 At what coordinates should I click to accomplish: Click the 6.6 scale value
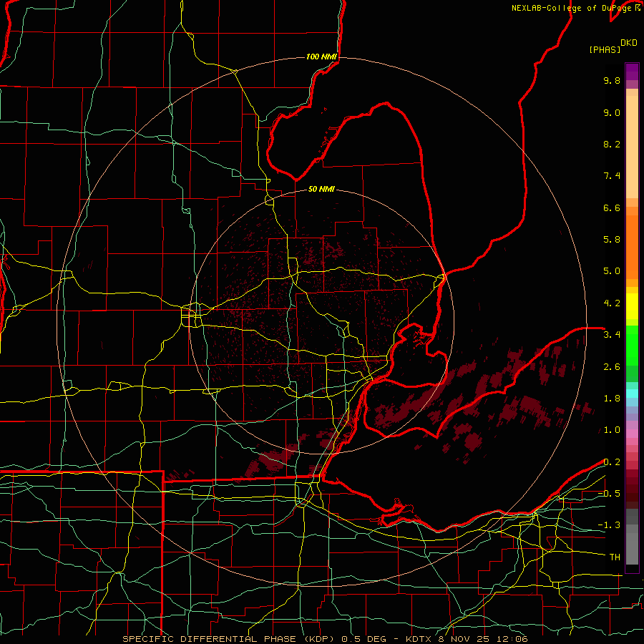(612, 208)
